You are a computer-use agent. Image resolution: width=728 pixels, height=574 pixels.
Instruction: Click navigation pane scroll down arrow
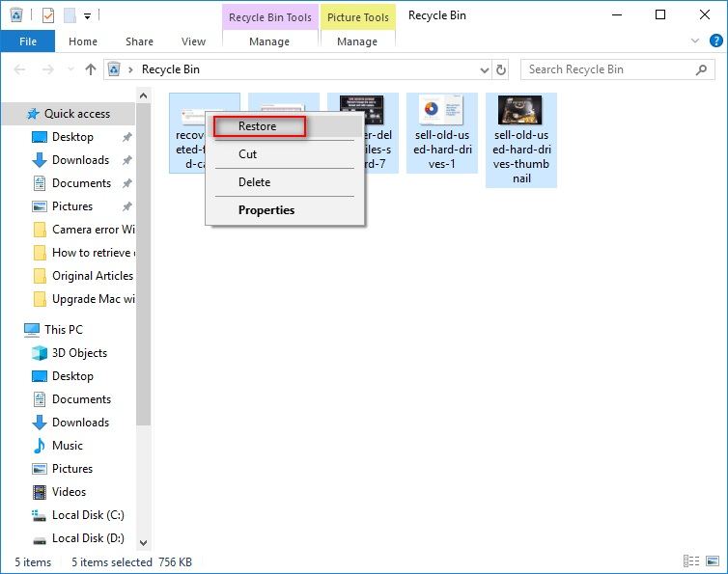click(144, 543)
